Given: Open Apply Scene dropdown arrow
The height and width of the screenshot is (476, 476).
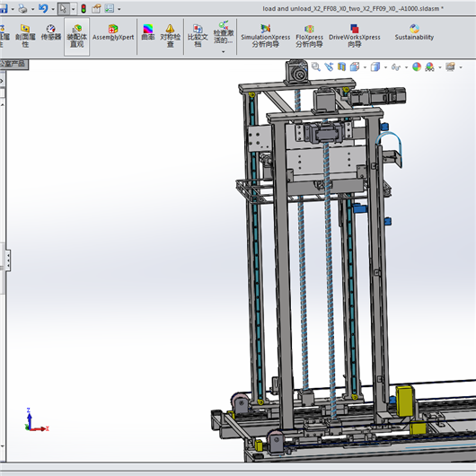Looking at the screenshot, I should [439, 67].
